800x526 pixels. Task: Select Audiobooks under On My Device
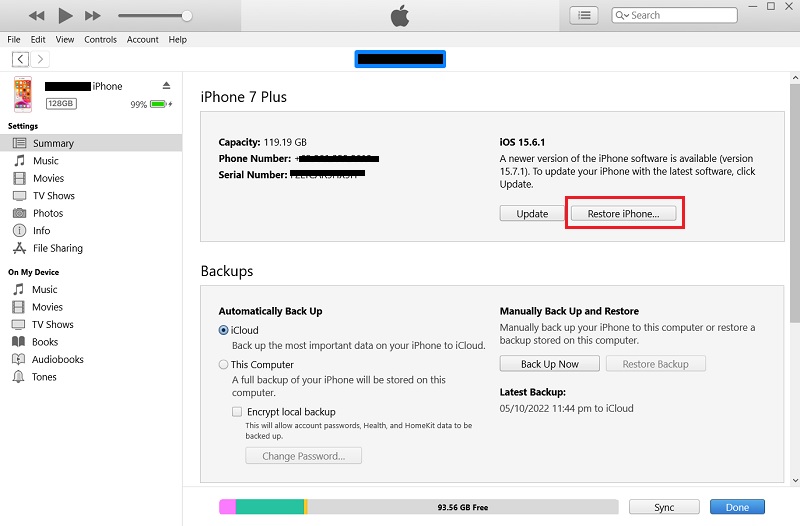(x=57, y=359)
